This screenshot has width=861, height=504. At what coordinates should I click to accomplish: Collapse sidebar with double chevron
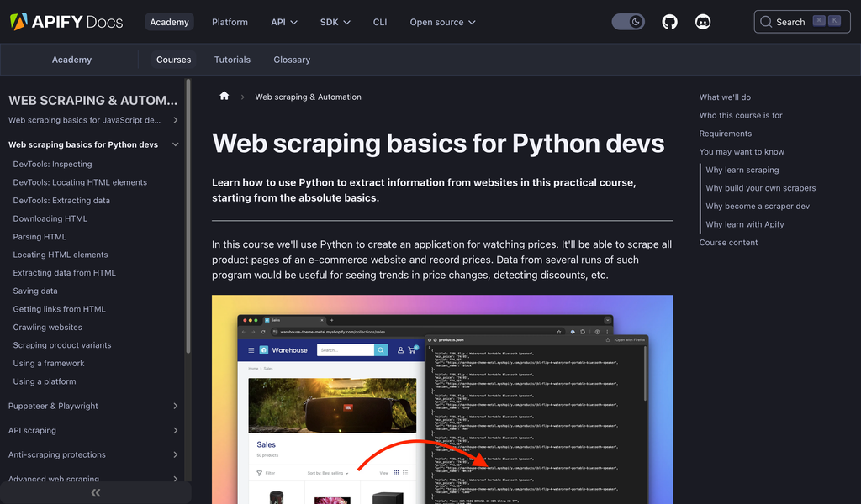(x=96, y=492)
